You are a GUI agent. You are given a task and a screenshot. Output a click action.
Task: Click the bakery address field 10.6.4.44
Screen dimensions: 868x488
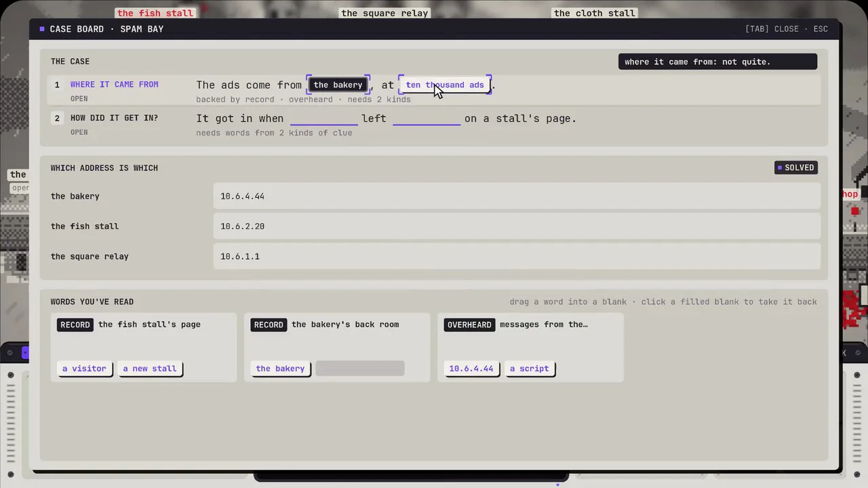pyautogui.click(x=517, y=196)
